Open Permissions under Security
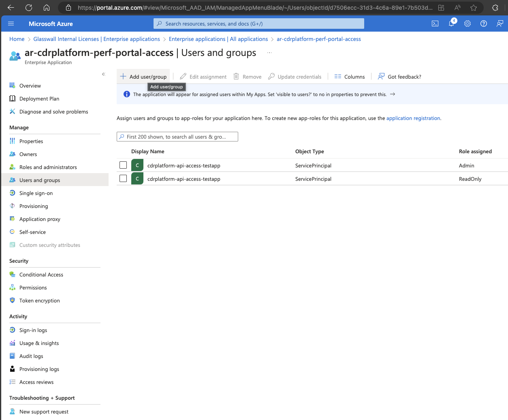Screen dimensions: 508x420 click(x=33, y=287)
